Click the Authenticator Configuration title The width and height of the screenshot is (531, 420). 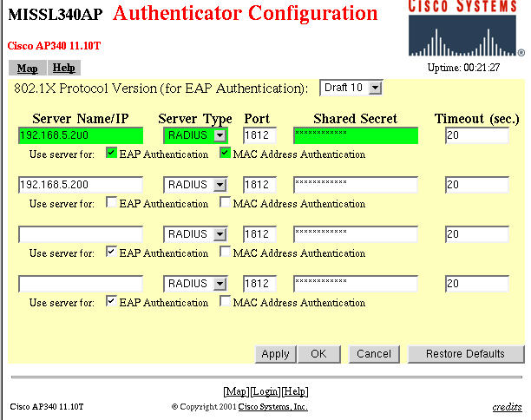pyautogui.click(x=246, y=14)
